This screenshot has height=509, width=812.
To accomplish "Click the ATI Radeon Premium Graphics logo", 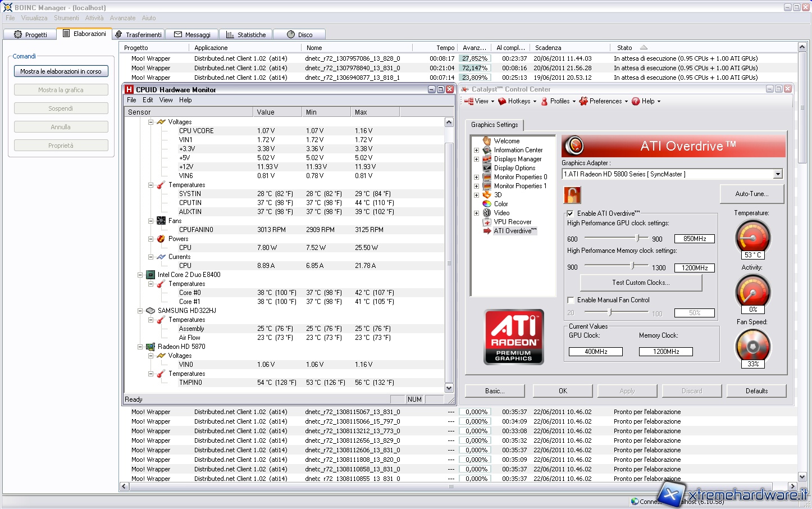I will tap(514, 337).
